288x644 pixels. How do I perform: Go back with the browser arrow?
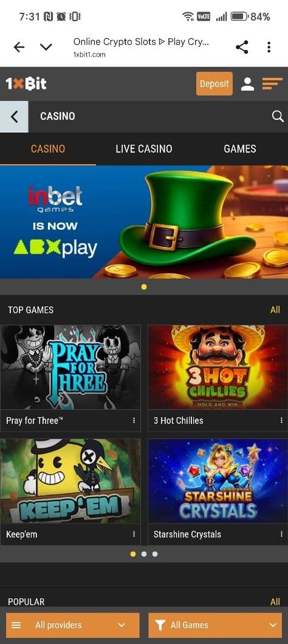19,47
